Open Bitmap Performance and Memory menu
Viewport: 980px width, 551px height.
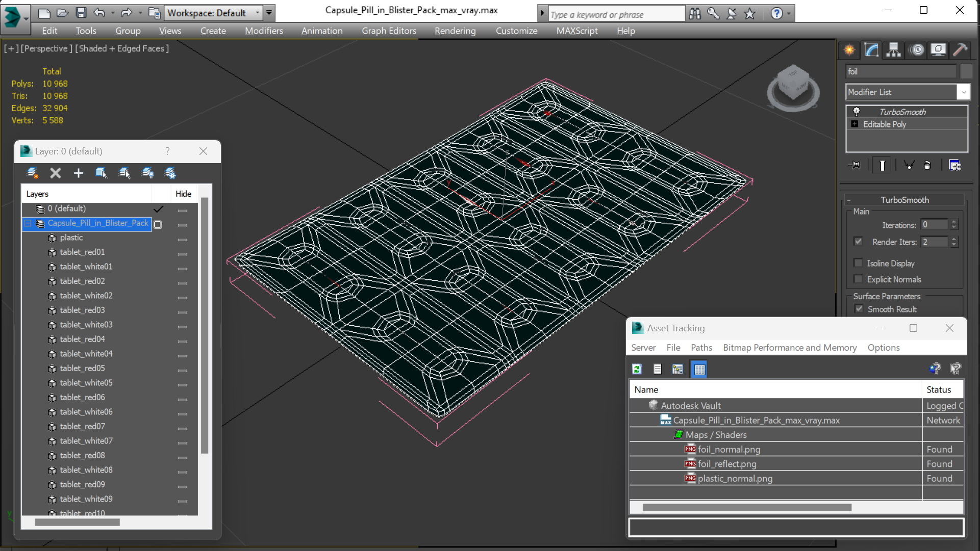coord(790,347)
